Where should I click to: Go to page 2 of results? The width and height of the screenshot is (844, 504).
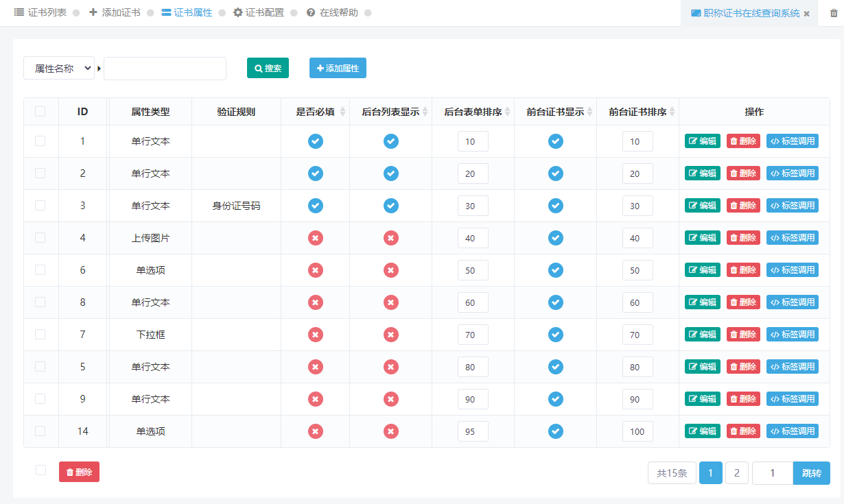pyautogui.click(x=737, y=473)
